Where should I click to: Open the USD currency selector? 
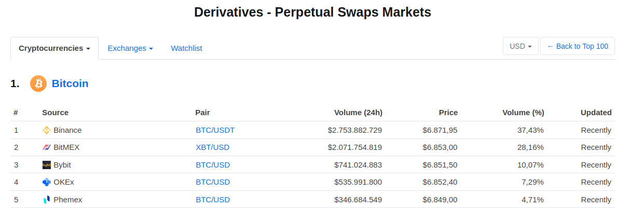click(520, 46)
